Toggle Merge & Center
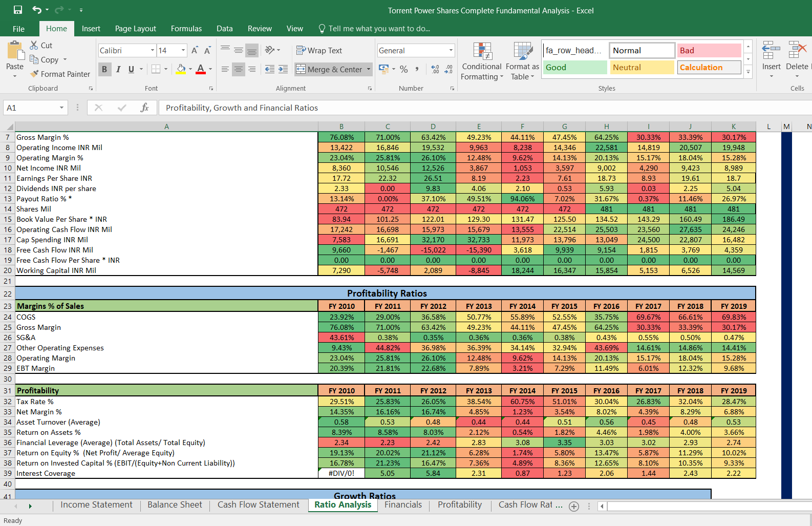812x526 pixels. coord(329,69)
